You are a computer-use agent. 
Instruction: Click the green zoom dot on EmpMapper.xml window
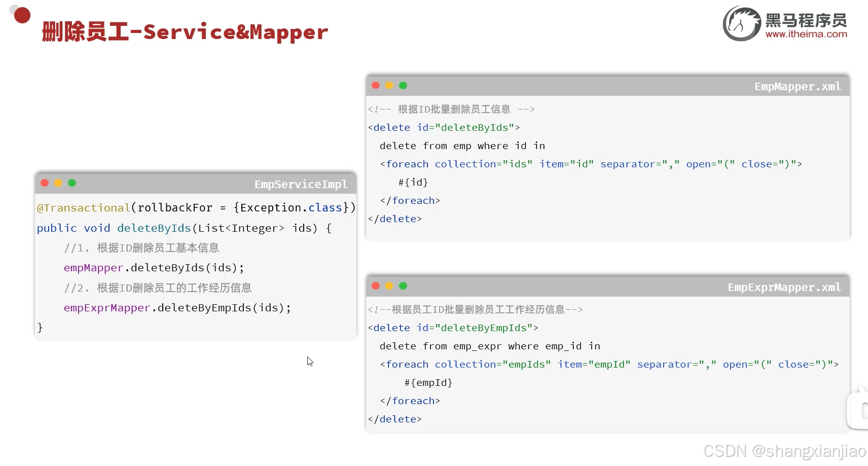point(404,85)
